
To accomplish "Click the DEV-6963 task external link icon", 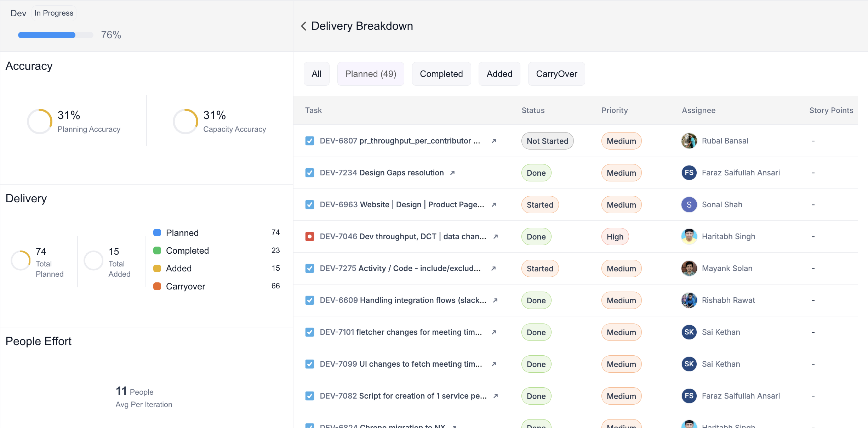I will pyautogui.click(x=494, y=205).
